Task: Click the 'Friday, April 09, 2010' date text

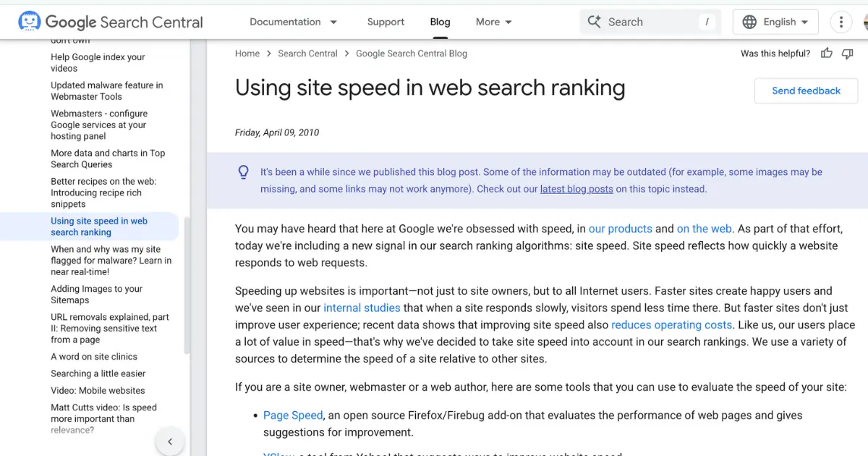Action: click(x=277, y=132)
